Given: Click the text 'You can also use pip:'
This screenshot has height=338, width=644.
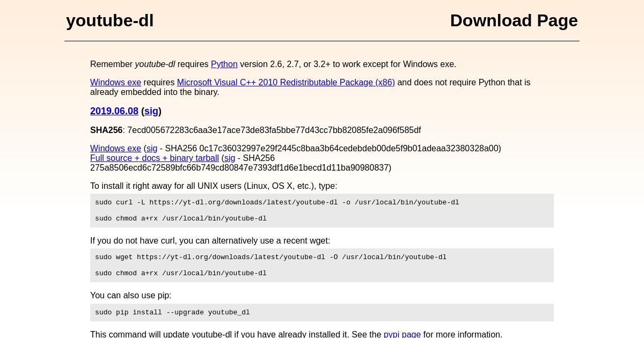Looking at the screenshot, I should 131,296.
